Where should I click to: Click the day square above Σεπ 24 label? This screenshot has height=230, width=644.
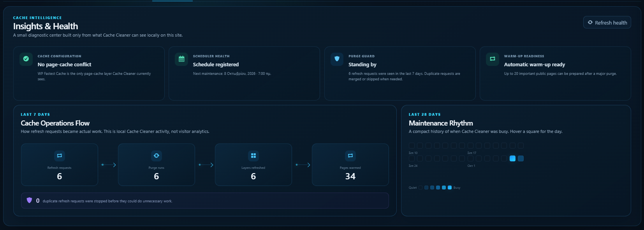click(412, 158)
